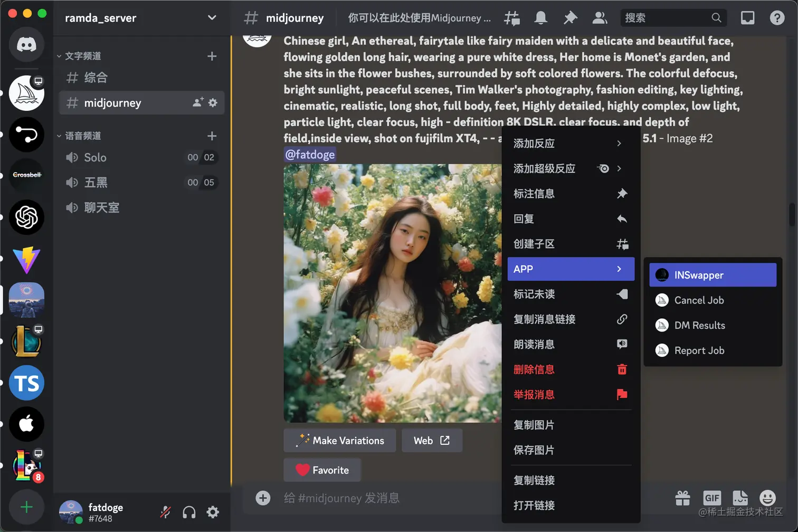This screenshot has width=798, height=532.
Task: Open the OpenAI server icon
Action: (26, 217)
